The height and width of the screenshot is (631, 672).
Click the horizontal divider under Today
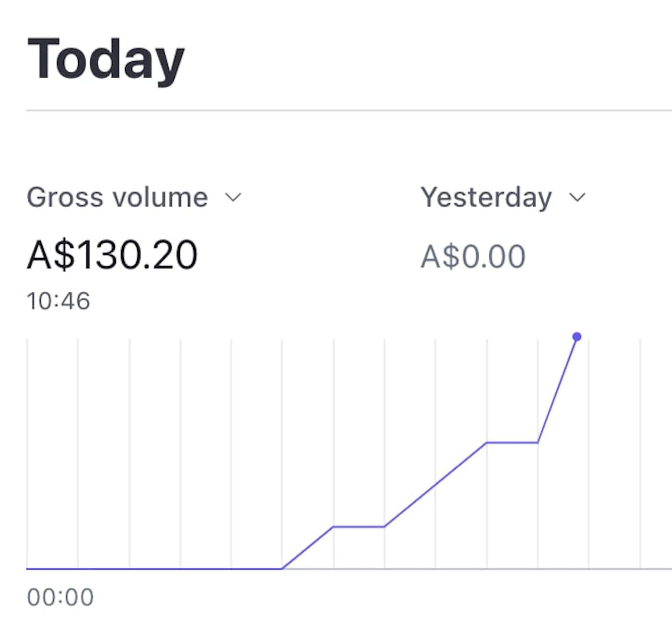349,110
